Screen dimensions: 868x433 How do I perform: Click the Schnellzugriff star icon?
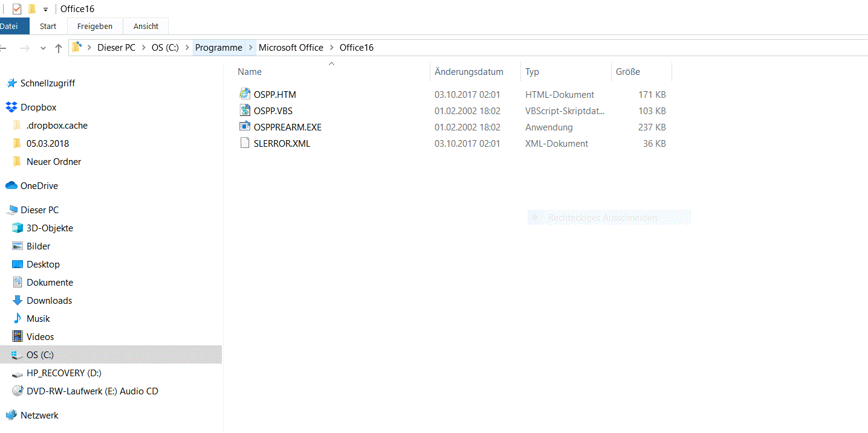[11, 83]
